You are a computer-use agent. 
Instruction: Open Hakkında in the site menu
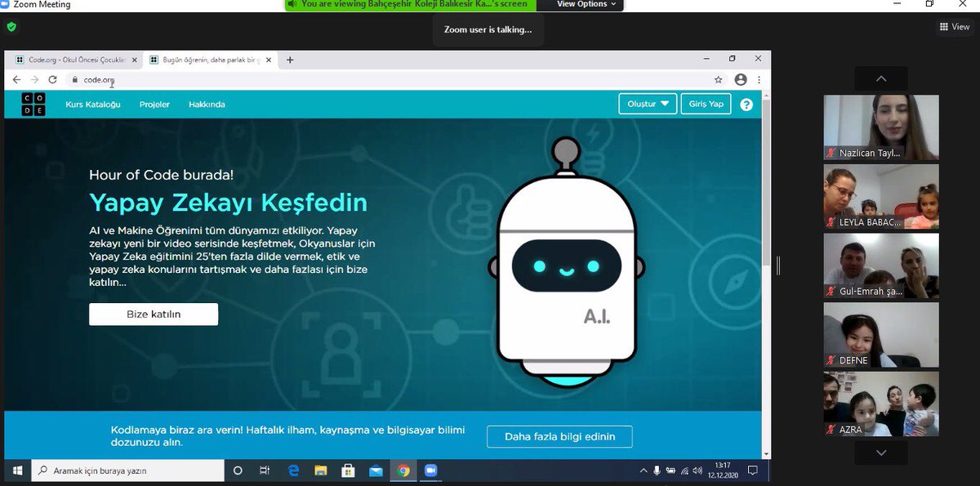click(x=207, y=105)
